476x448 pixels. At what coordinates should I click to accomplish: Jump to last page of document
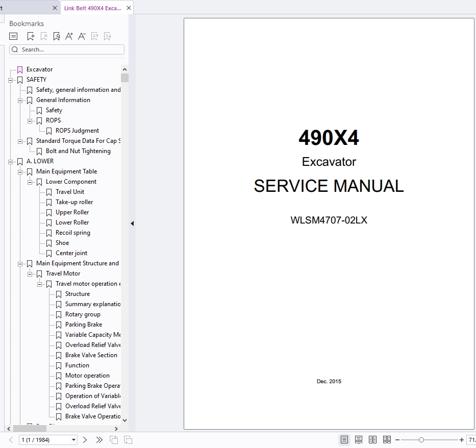click(99, 440)
